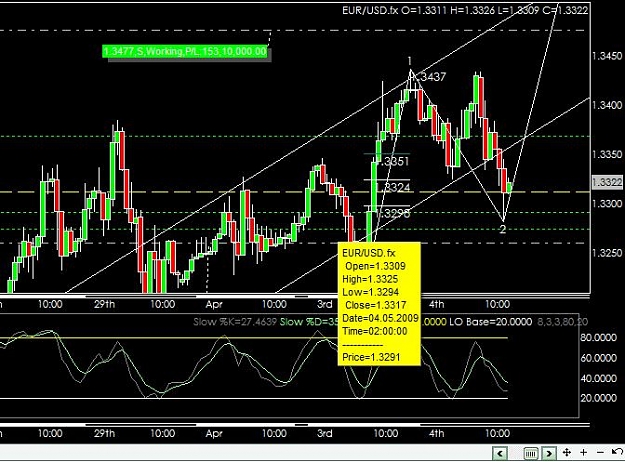Click the Fibonacci level label 1.3324
Viewport: 625px width, 462px height.
point(393,187)
